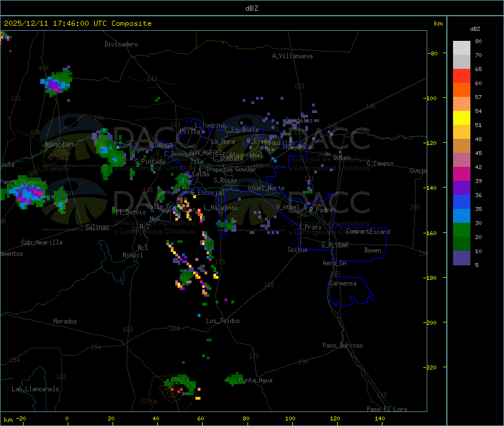Click the Soitue map label
The image size is (504, 426).
[x=297, y=250]
